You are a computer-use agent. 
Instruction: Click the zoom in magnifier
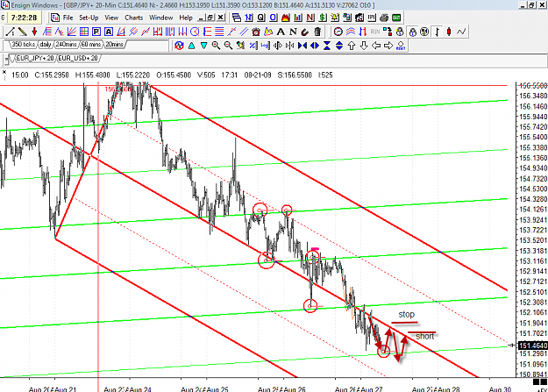pos(216,46)
